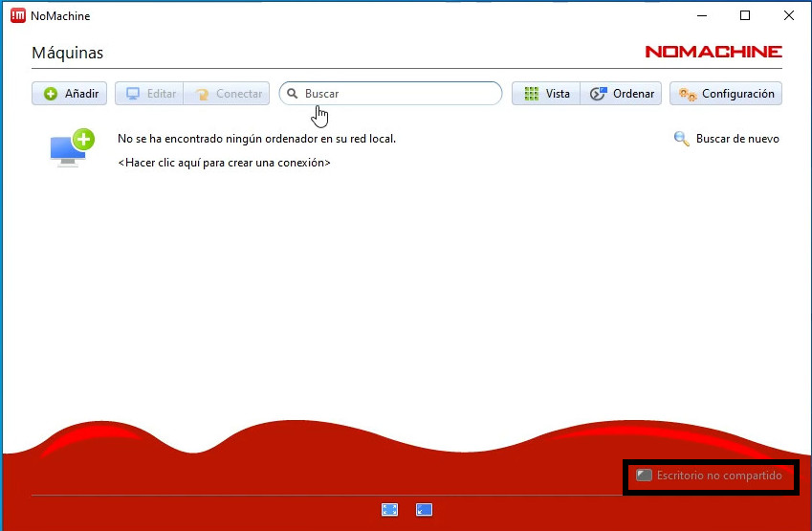Minimize the NoMachine window
The height and width of the screenshot is (531, 812).
[x=702, y=15]
